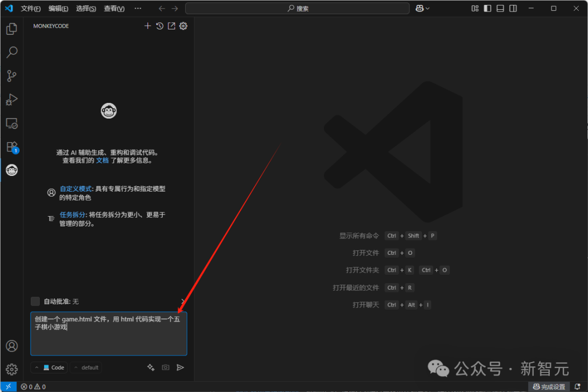Start a new MonkeyCode chat with the plus icon
Viewport: 588px width, 392px height.
click(x=148, y=26)
